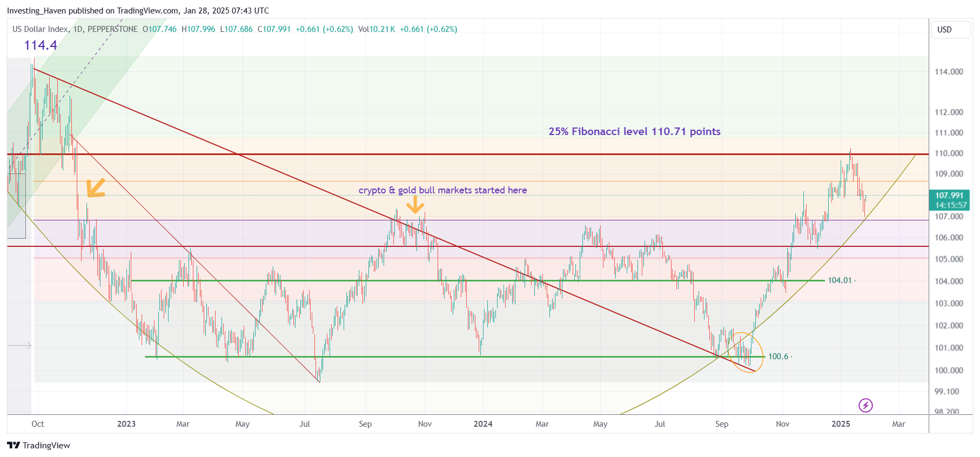
Task: Click the 99.100 price scale value
Action: click(947, 392)
